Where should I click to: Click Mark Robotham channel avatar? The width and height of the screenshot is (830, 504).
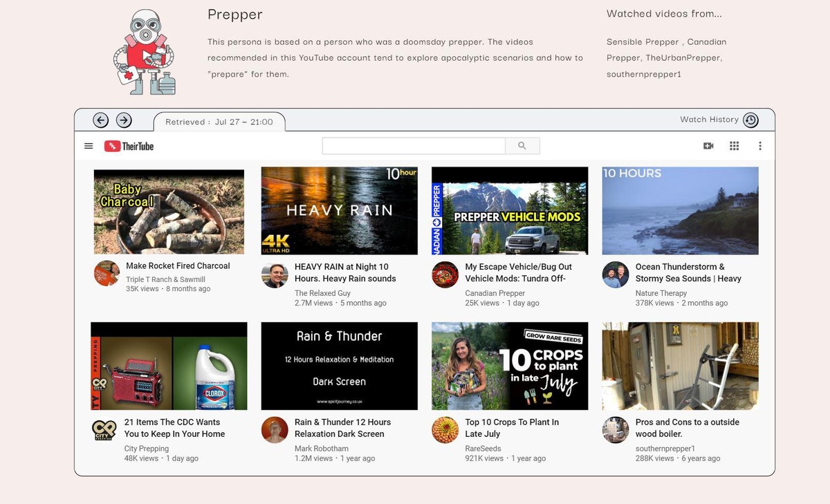point(275,430)
